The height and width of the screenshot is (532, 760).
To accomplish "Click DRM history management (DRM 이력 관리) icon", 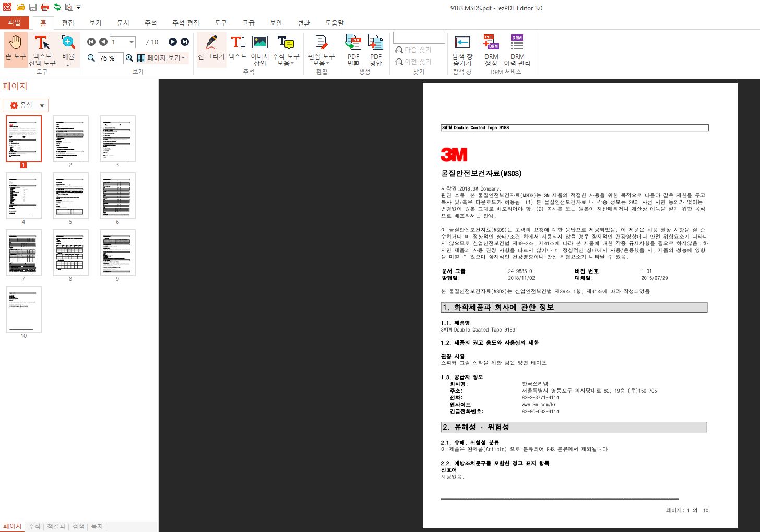I will pyautogui.click(x=517, y=50).
